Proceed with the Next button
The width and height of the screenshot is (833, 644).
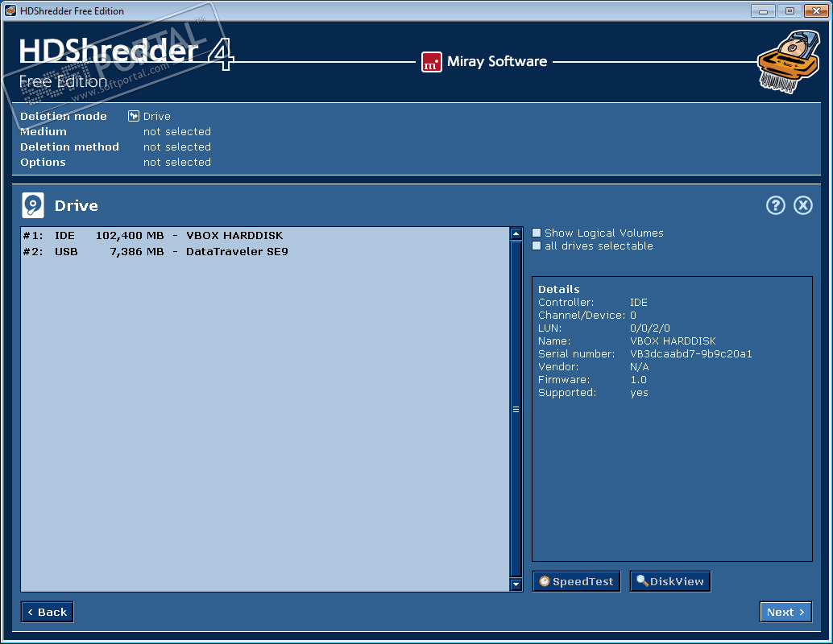click(x=785, y=612)
